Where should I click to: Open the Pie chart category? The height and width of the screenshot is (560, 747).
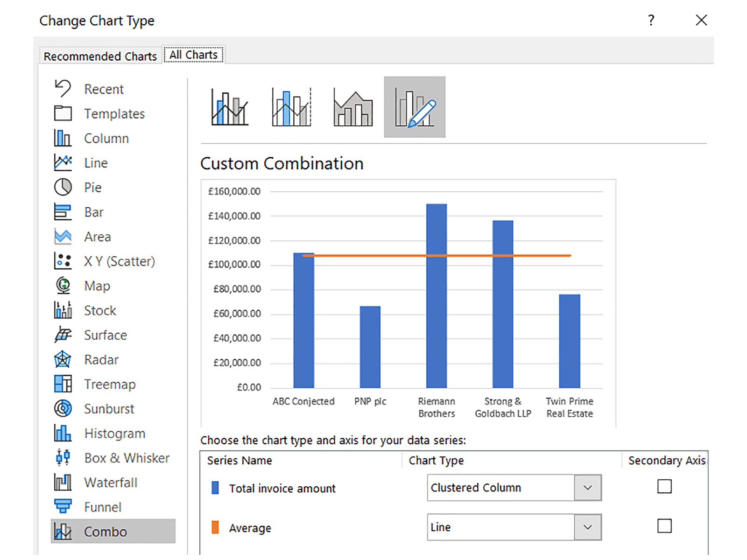(x=92, y=188)
